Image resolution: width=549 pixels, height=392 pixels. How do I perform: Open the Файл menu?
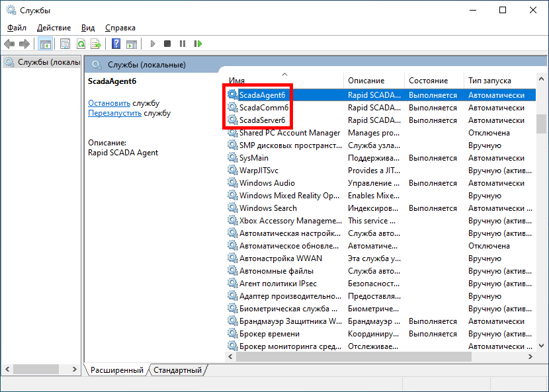17,28
